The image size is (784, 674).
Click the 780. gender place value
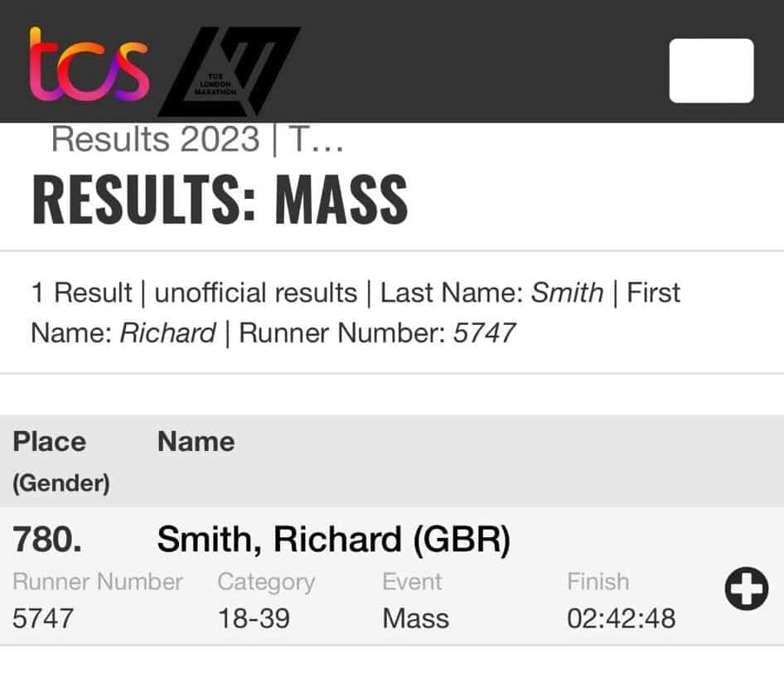(x=47, y=540)
